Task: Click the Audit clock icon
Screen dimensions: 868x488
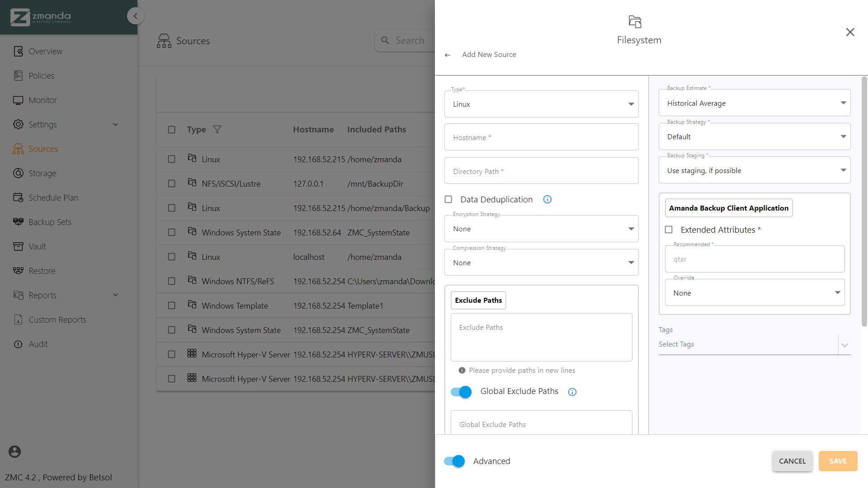Action: (x=18, y=344)
